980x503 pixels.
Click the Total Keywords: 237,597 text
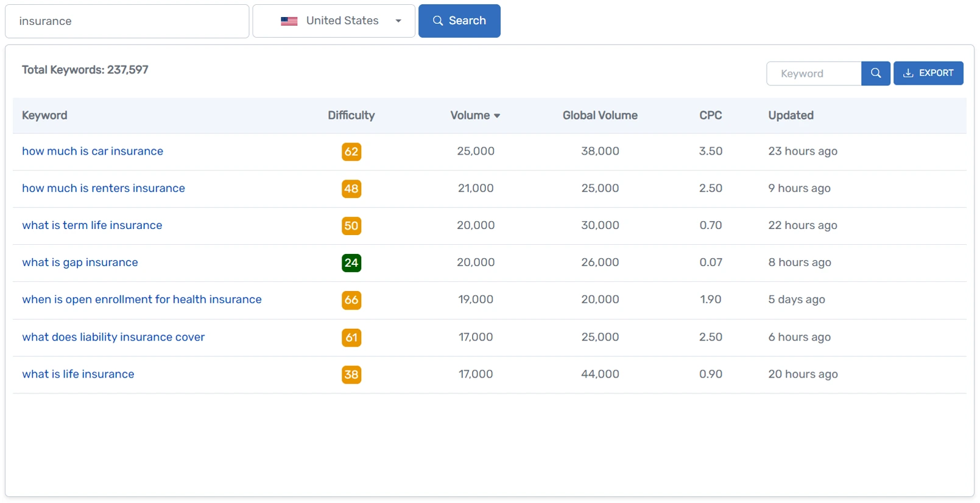85,69
